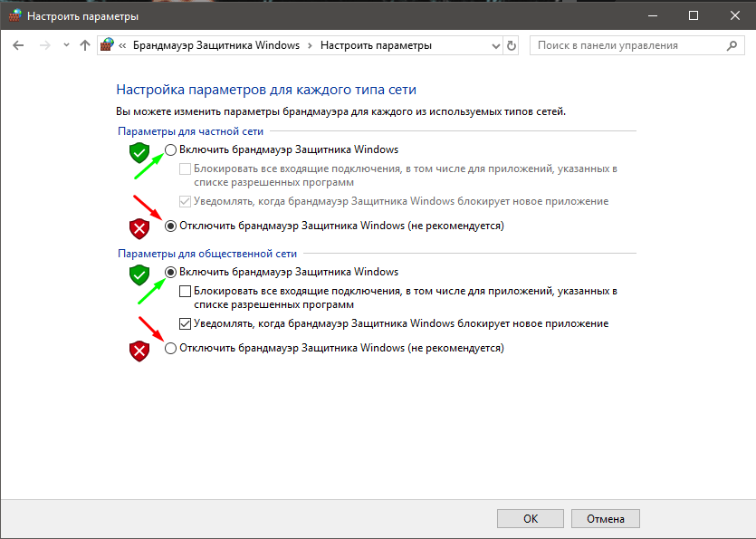Expand breadcrumb chevron after 'Брандмауэр Защитника Windows'
The width and height of the screenshot is (756, 539).
click(x=310, y=45)
